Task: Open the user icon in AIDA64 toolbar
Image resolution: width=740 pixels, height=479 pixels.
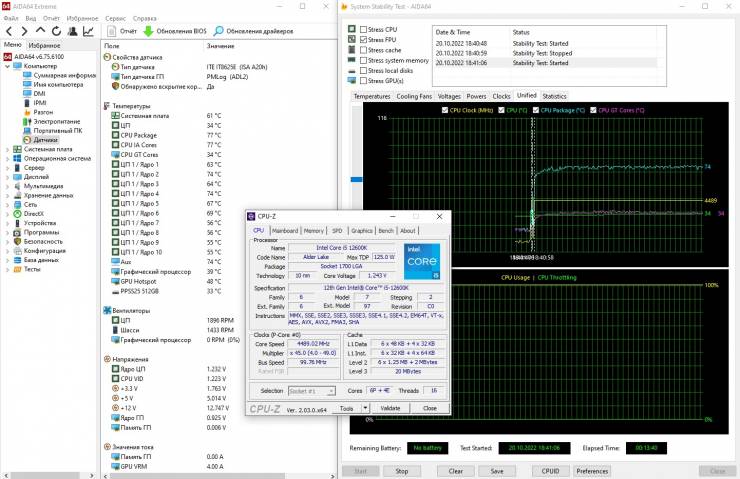Action: [73, 31]
